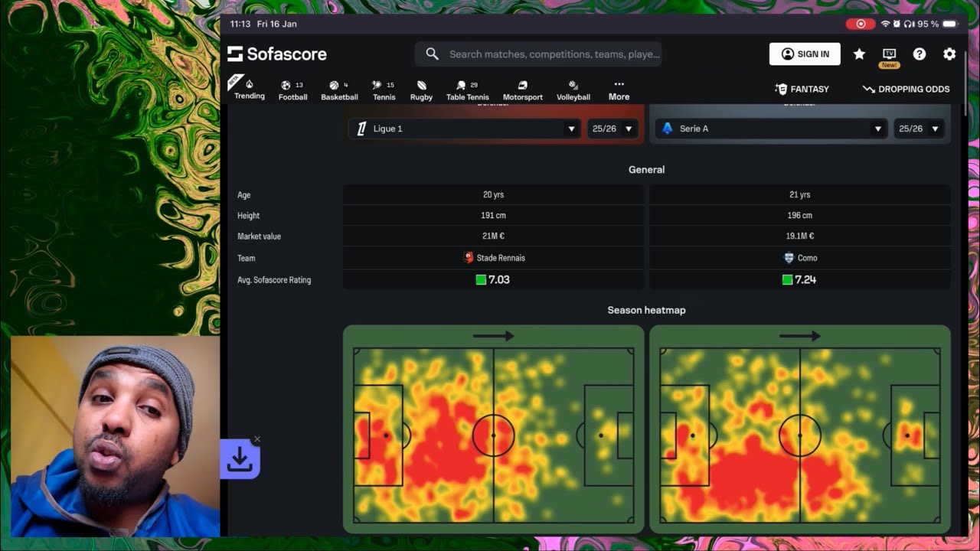This screenshot has height=551, width=980.
Task: Open the Ligue 1 league dropdown
Action: 465,129
